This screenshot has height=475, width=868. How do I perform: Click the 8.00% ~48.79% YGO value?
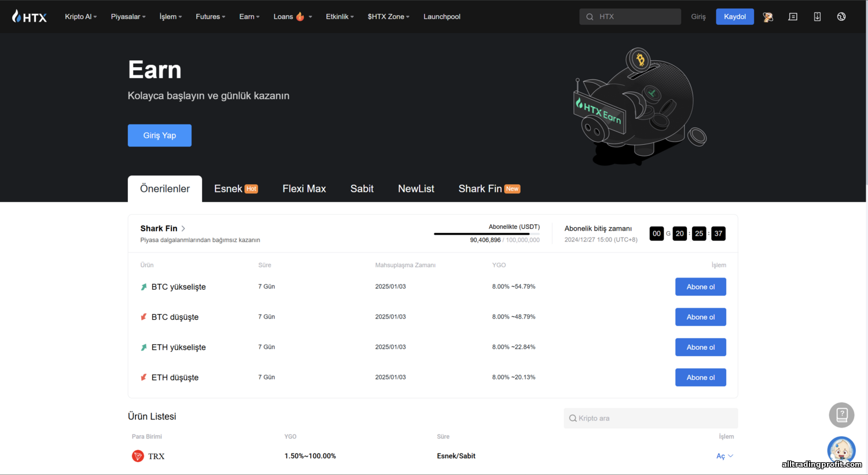pyautogui.click(x=514, y=317)
